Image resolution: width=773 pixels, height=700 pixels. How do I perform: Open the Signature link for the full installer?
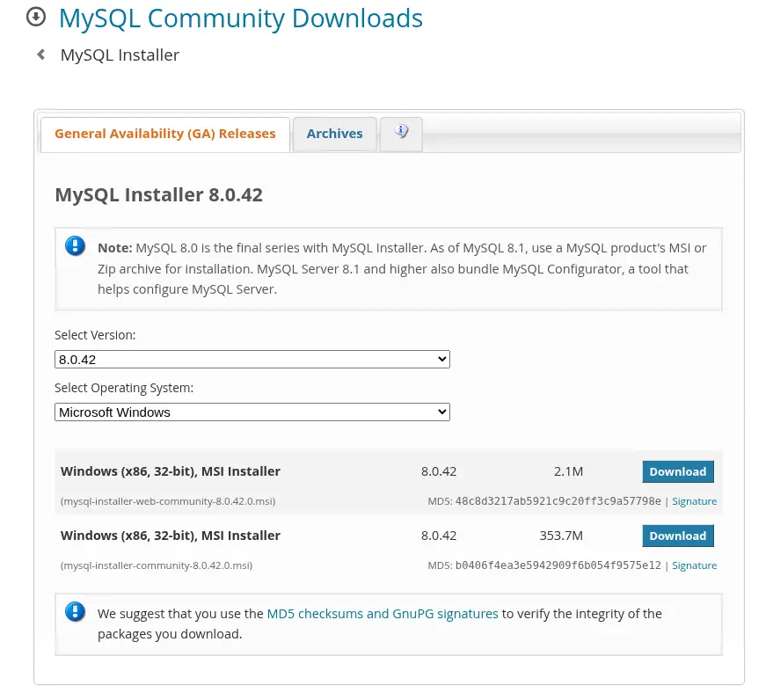pyautogui.click(x=694, y=565)
